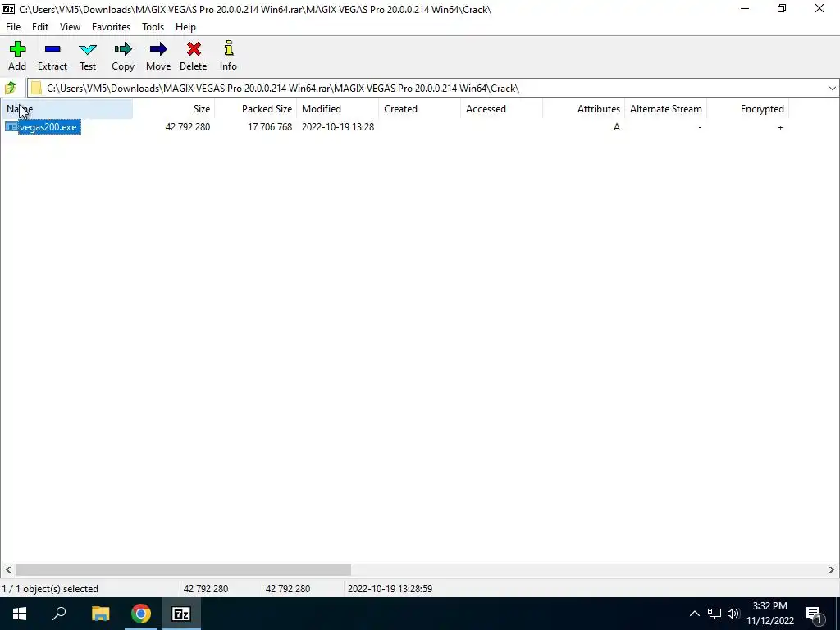Click the scrollbar right arrow

(x=832, y=569)
